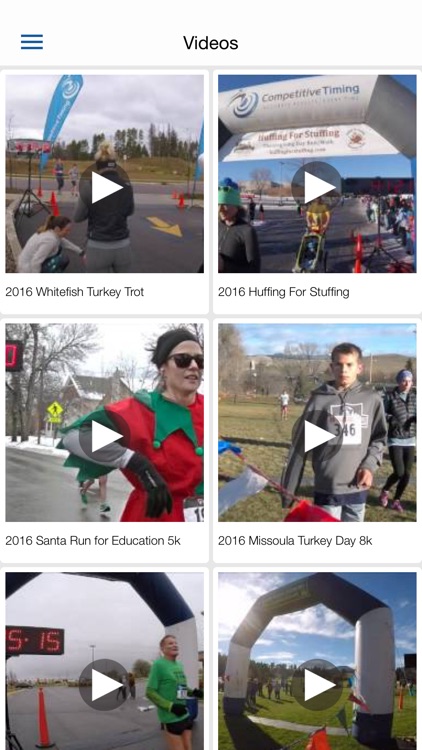Play the 2016 Whitefish Turkey Trot video
Viewport: 422px width, 750px height.
point(105,188)
